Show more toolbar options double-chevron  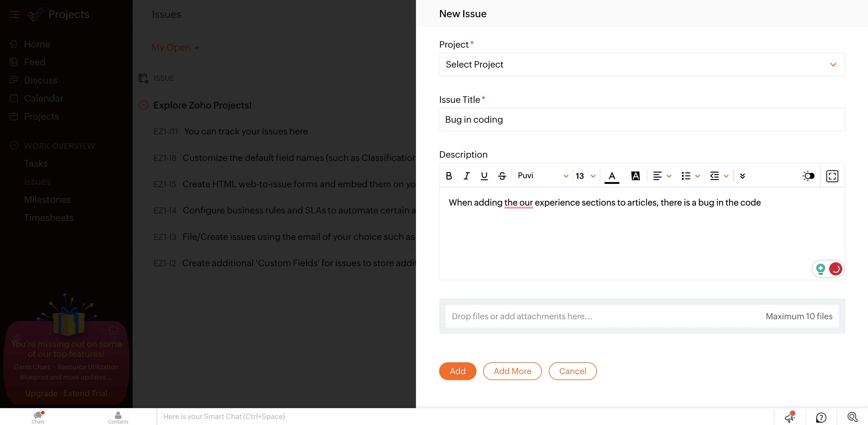(x=742, y=176)
